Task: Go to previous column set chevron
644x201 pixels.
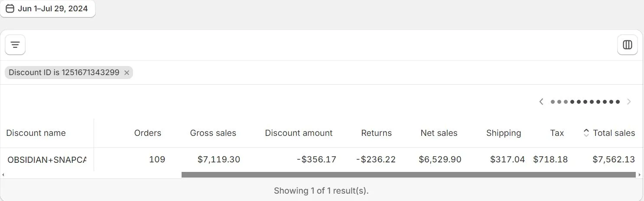Action: click(x=541, y=102)
